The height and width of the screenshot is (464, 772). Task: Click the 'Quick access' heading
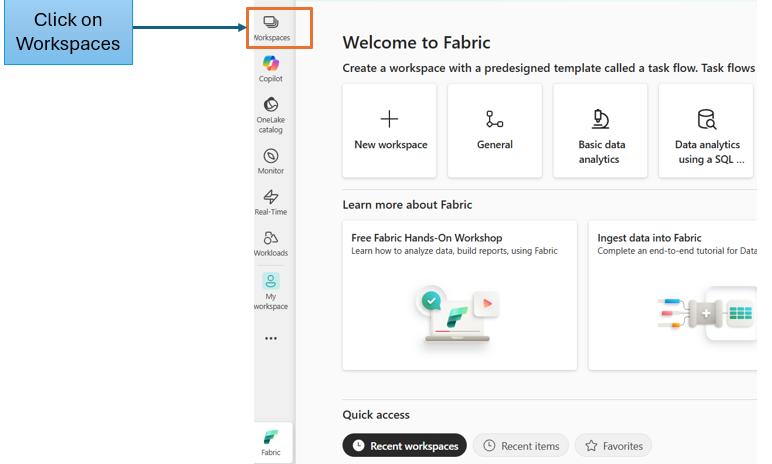tap(376, 415)
